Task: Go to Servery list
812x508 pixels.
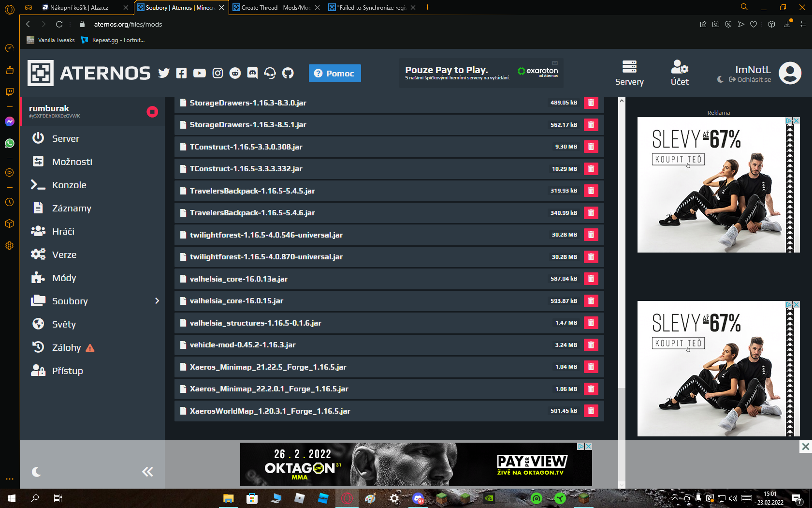Action: pyautogui.click(x=629, y=73)
